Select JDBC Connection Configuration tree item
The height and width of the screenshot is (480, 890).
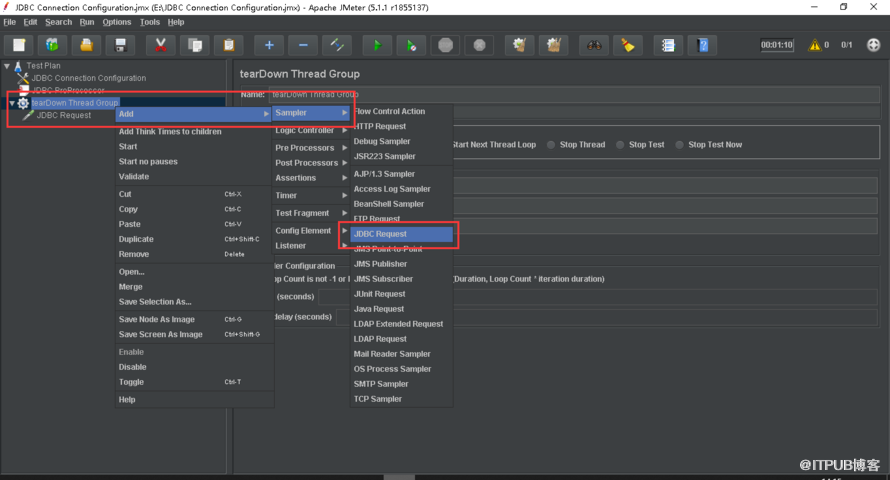(x=88, y=78)
